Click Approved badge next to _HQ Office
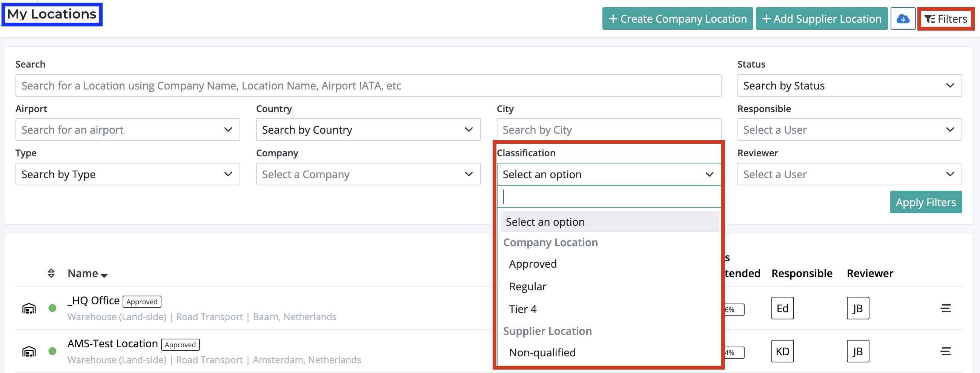Viewport: 980px width, 373px height. tap(142, 302)
